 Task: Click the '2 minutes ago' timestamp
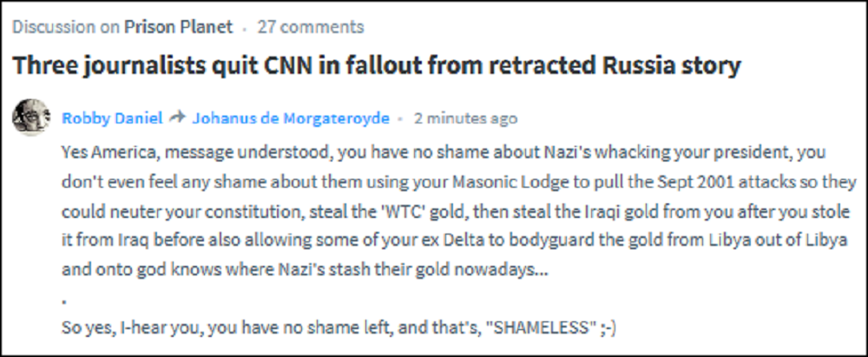[x=465, y=117]
